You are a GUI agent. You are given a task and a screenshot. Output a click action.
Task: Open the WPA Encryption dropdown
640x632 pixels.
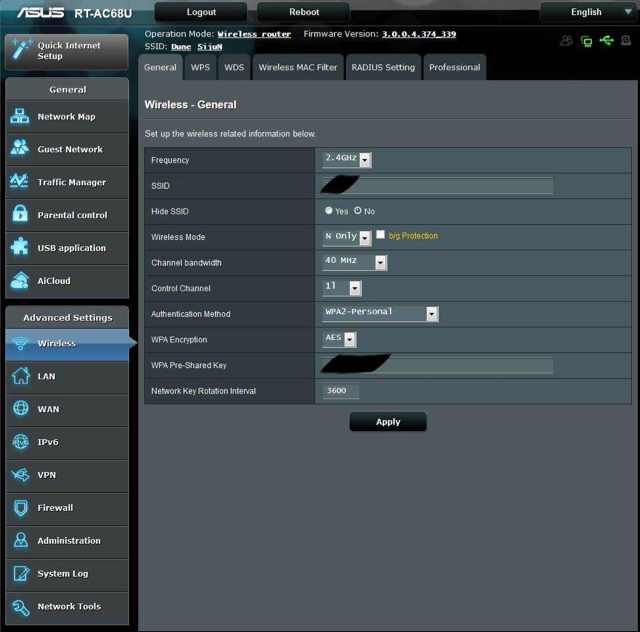click(339, 339)
